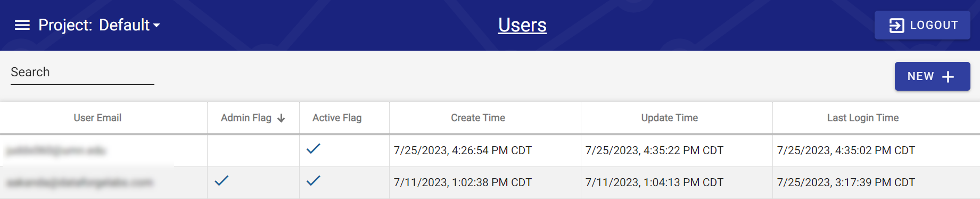Click into the Search field
The height and width of the screenshot is (199, 980).
tap(83, 73)
